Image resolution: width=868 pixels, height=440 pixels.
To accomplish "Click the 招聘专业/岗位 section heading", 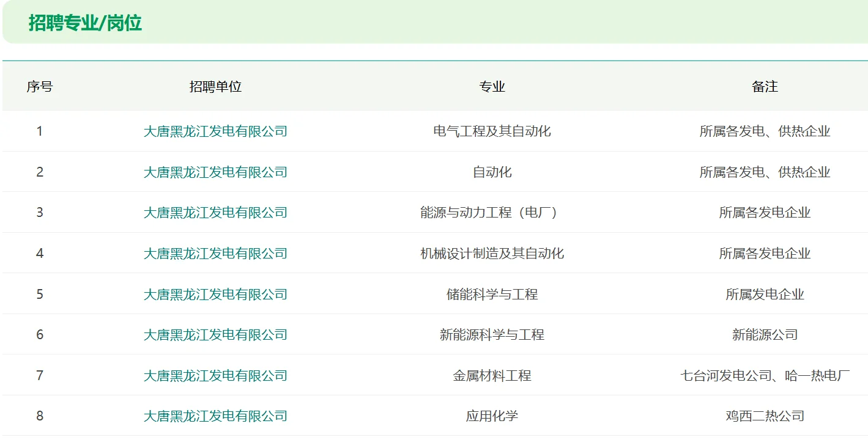I will pyautogui.click(x=85, y=23).
